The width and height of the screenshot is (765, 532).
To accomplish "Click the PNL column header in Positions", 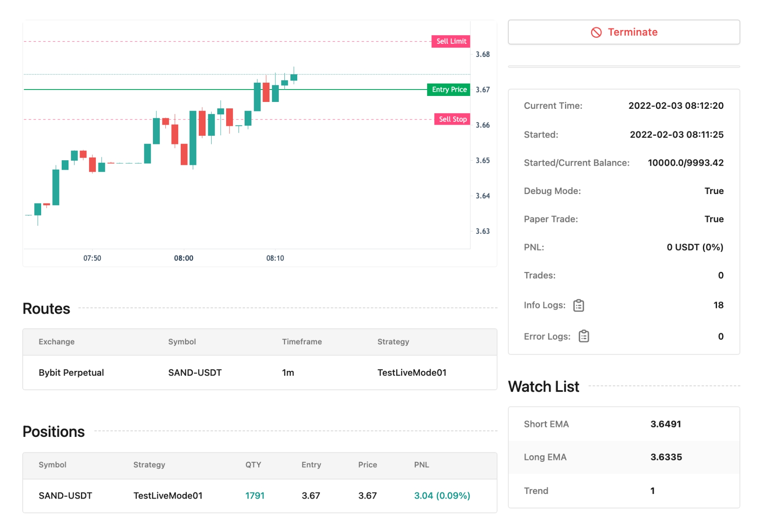I will (x=421, y=465).
